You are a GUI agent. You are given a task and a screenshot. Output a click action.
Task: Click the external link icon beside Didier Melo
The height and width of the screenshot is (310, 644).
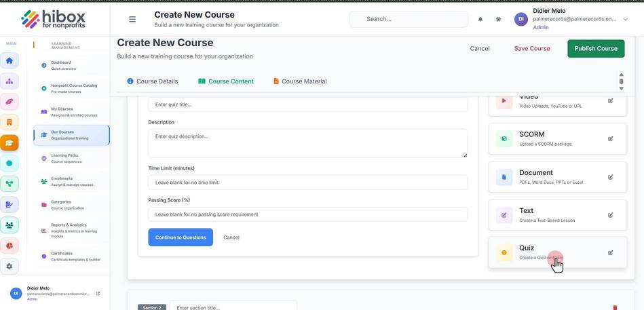[x=98, y=294]
